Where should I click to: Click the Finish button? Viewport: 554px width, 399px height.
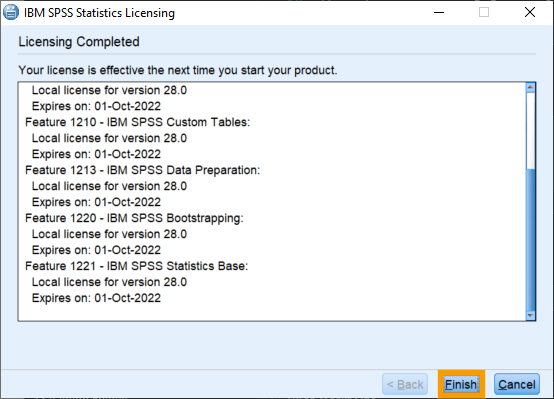coord(461,384)
